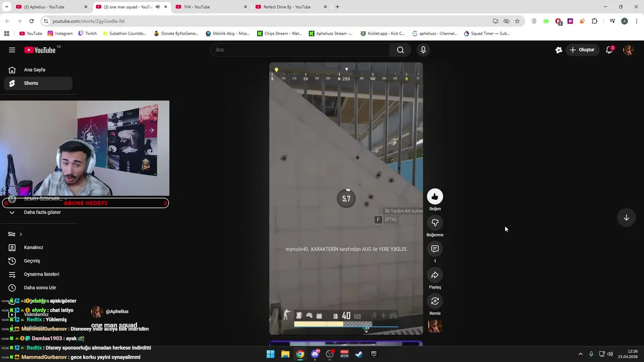Open Kanalınız in sidebar
Screen dimensions: 644x362
38,247
